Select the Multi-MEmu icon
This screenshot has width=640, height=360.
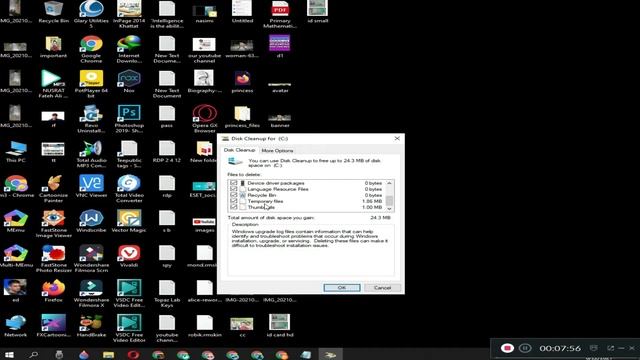[x=16, y=256]
